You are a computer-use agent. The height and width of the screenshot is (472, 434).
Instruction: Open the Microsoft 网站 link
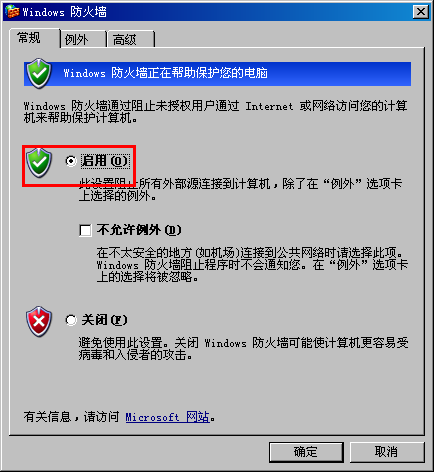[168, 417]
